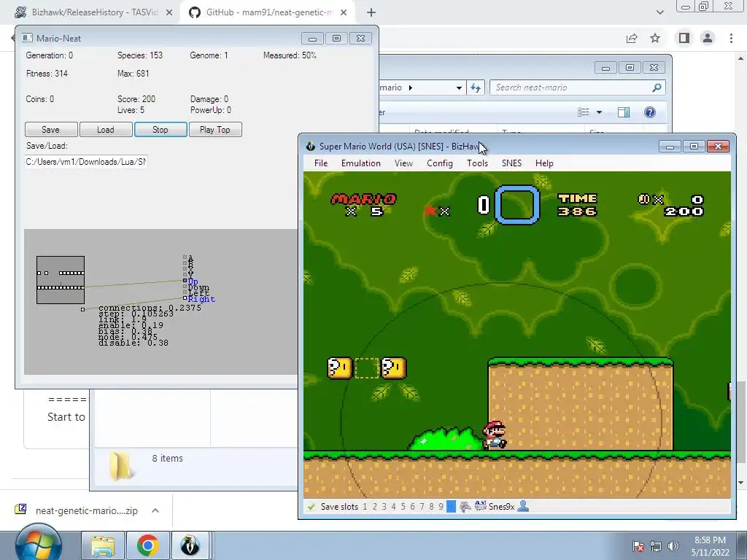747x560 pixels.
Task: Select save slot 6 in status bar
Action: 413,507
